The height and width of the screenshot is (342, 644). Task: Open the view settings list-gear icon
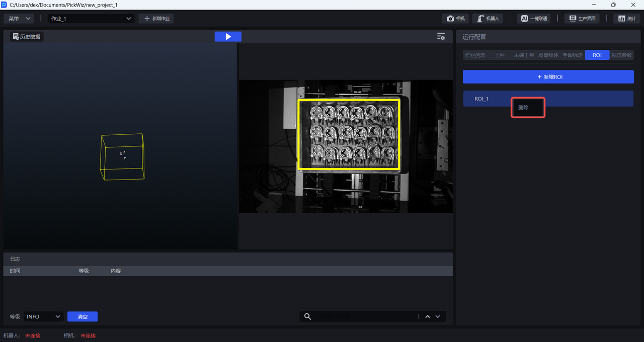[x=441, y=37]
